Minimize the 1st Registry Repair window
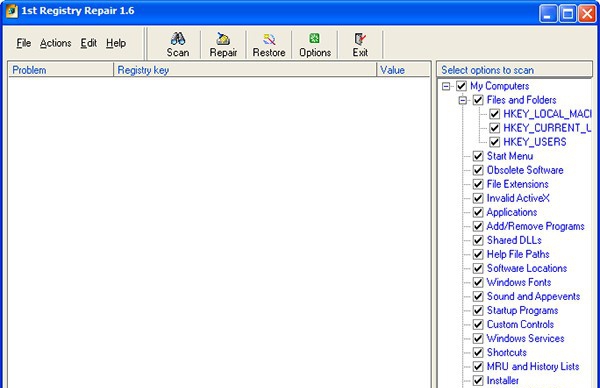600x388 pixels. pyautogui.click(x=548, y=14)
